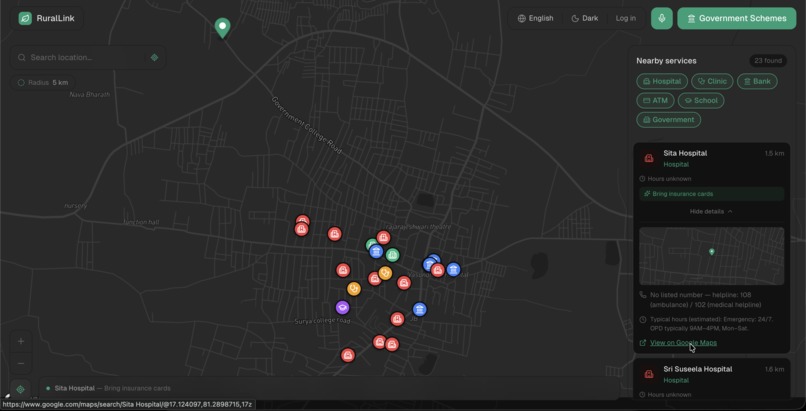Toggle the Government filter chip
Screen dimensions: 806x411
click(x=669, y=120)
